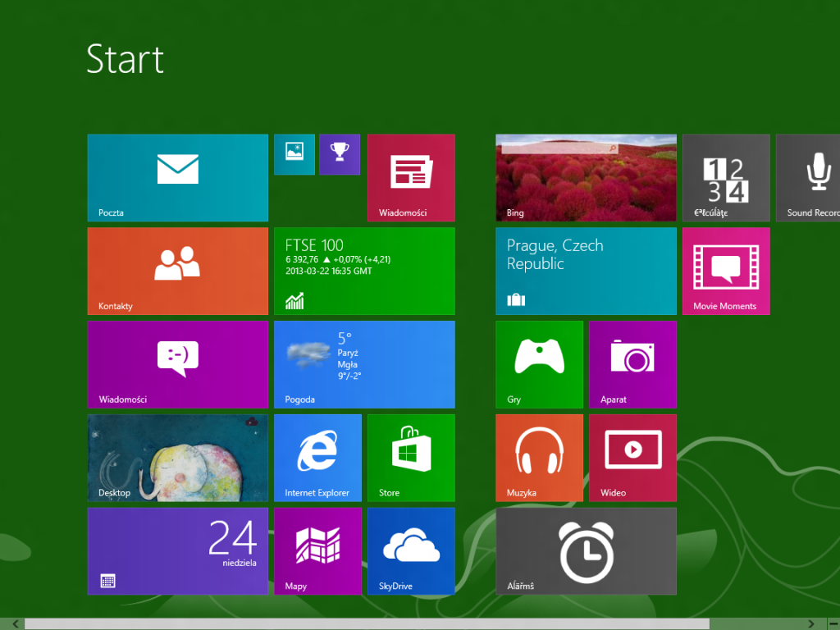Open the Movie Moments tile
The width and height of the screenshot is (840, 630).
click(726, 271)
